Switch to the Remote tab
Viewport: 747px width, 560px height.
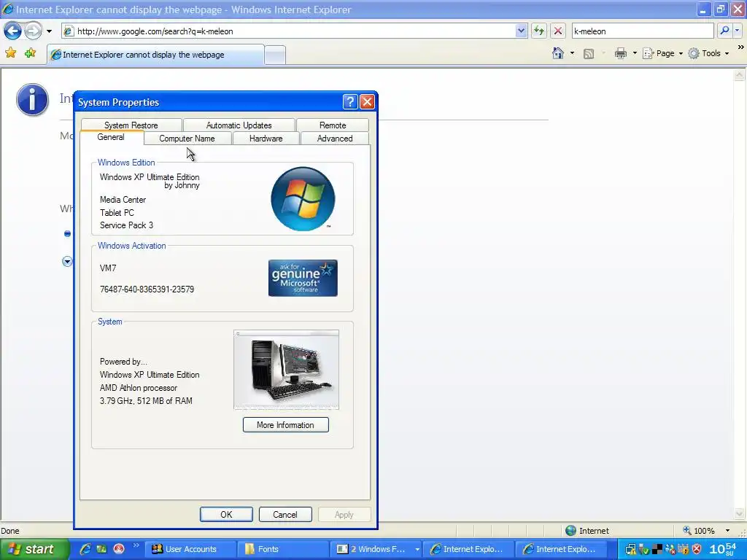pyautogui.click(x=333, y=125)
